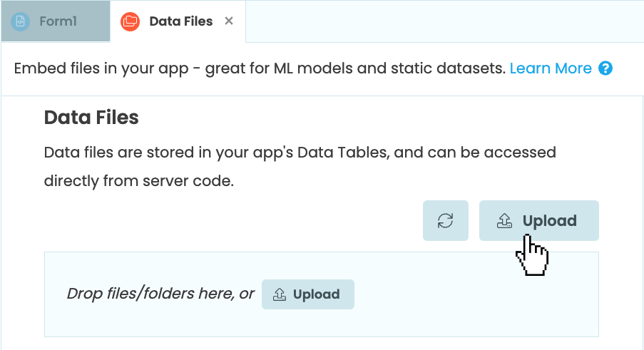Close the Data Files tab
The width and height of the screenshot is (644, 350).
(229, 21)
